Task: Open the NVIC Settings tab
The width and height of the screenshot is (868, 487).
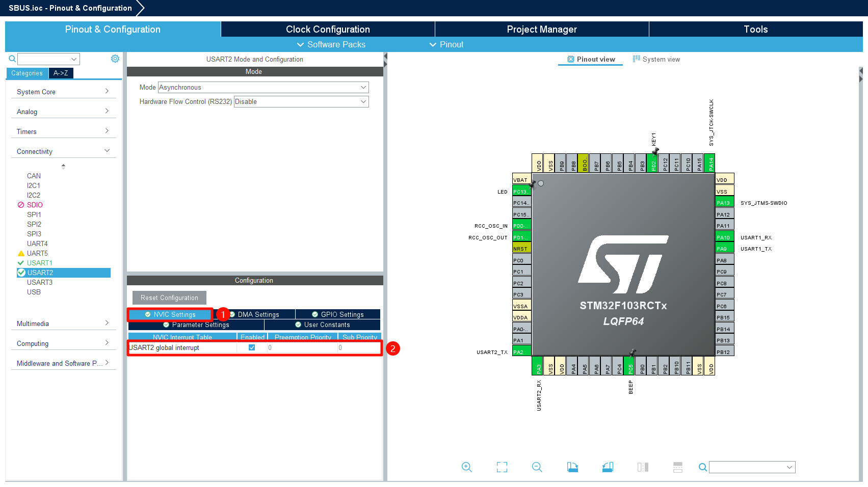Action: (x=170, y=314)
